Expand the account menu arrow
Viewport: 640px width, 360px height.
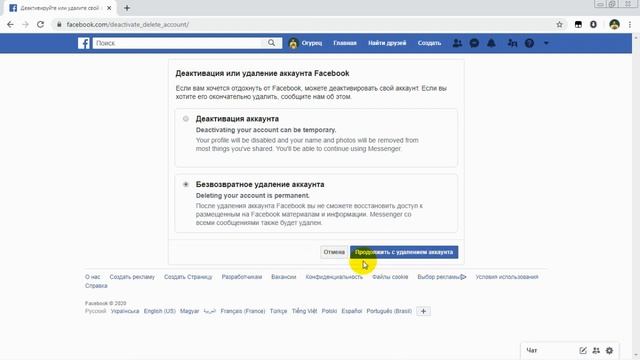click(546, 43)
